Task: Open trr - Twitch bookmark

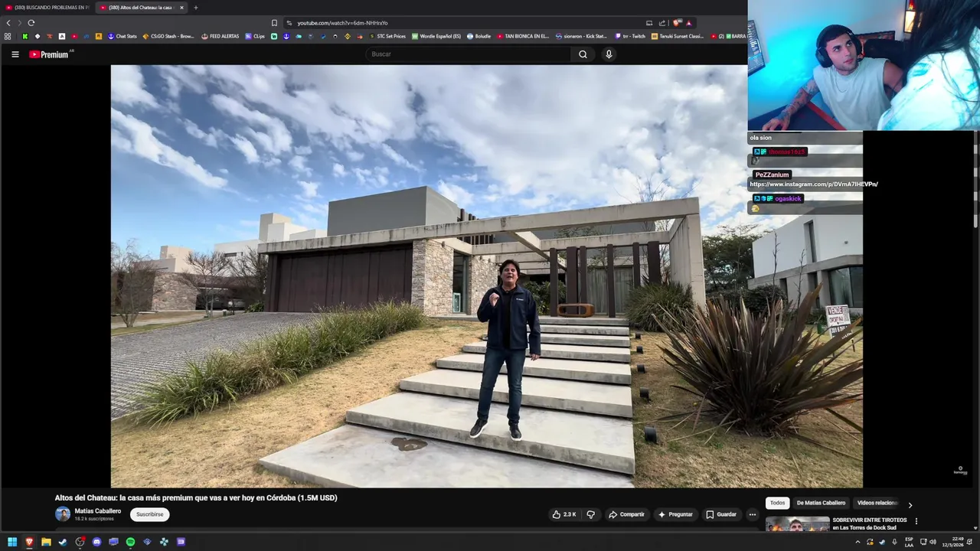Action: 630,36
